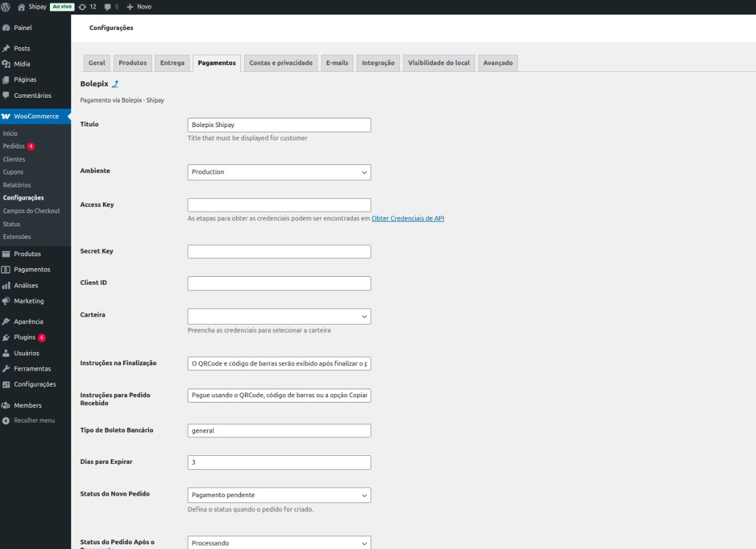Open Clientes in the WooCommerce submenu
Image resolution: width=756 pixels, height=549 pixels.
[x=14, y=159]
